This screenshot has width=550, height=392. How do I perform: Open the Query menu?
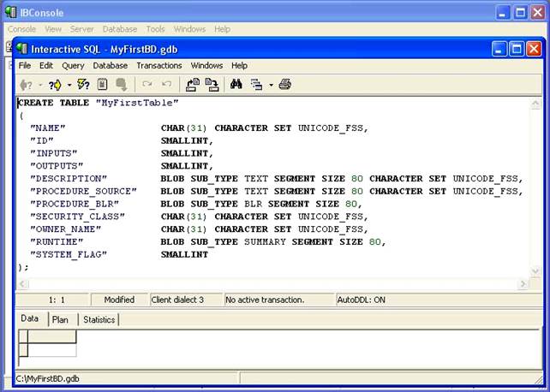pos(73,65)
